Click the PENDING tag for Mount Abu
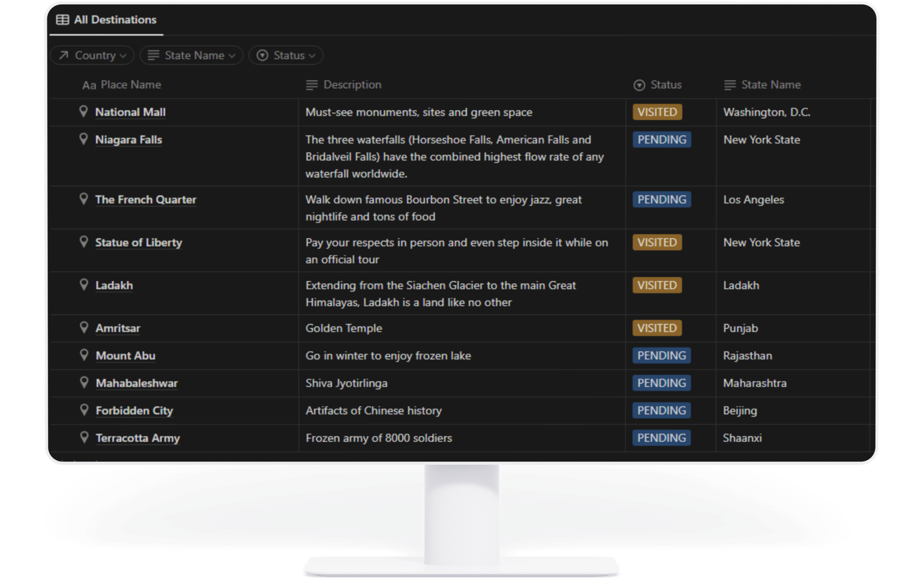The image size is (924, 578). [661, 356]
